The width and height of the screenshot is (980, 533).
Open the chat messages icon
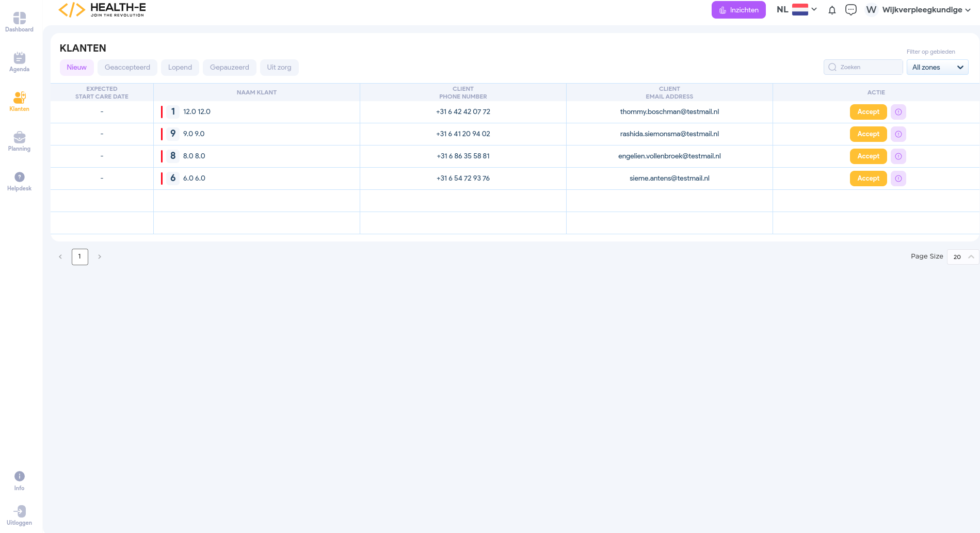(x=850, y=10)
